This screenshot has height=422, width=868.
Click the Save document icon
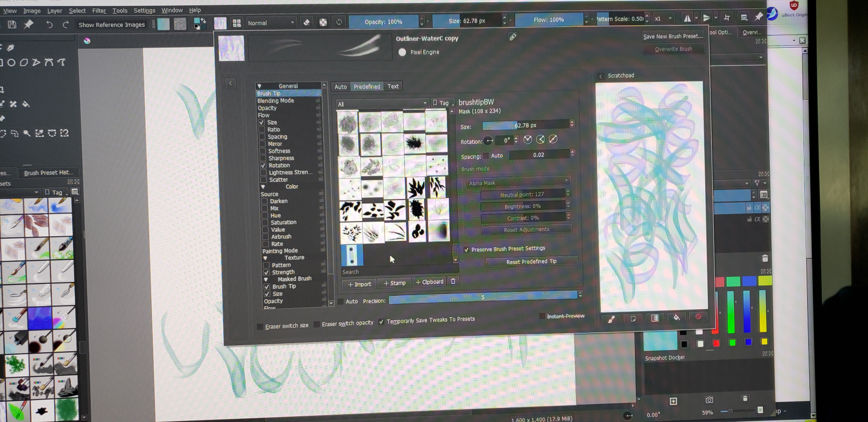pyautogui.click(x=12, y=24)
